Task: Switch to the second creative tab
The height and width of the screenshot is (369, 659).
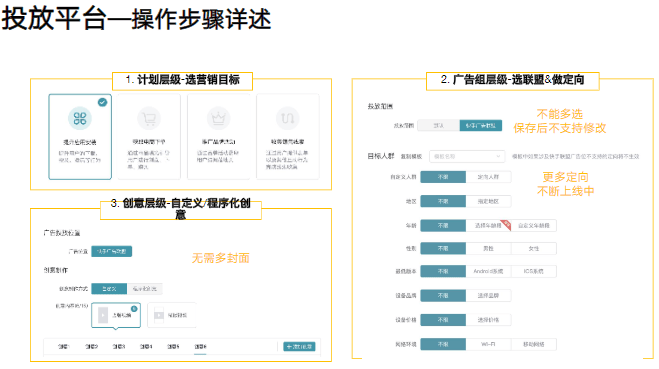Action: coord(92,347)
